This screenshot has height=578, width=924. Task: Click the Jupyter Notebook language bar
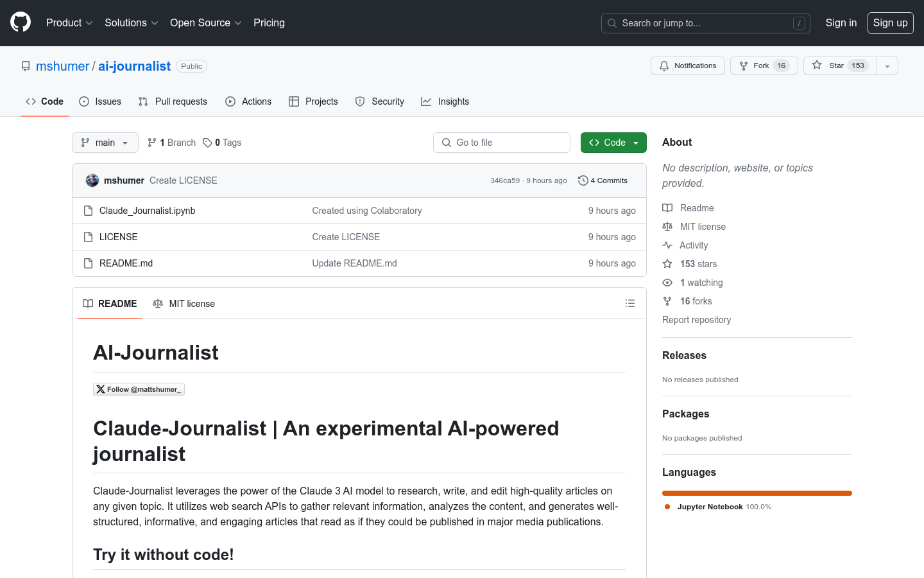point(757,493)
